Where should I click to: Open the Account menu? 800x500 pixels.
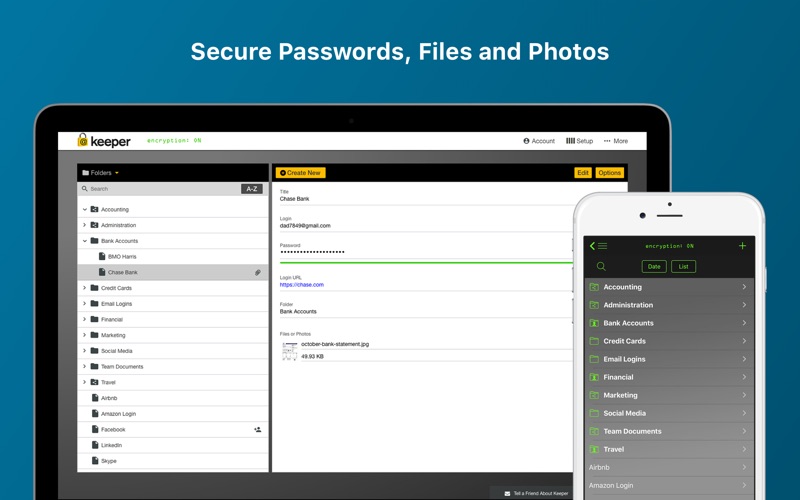[x=539, y=141]
